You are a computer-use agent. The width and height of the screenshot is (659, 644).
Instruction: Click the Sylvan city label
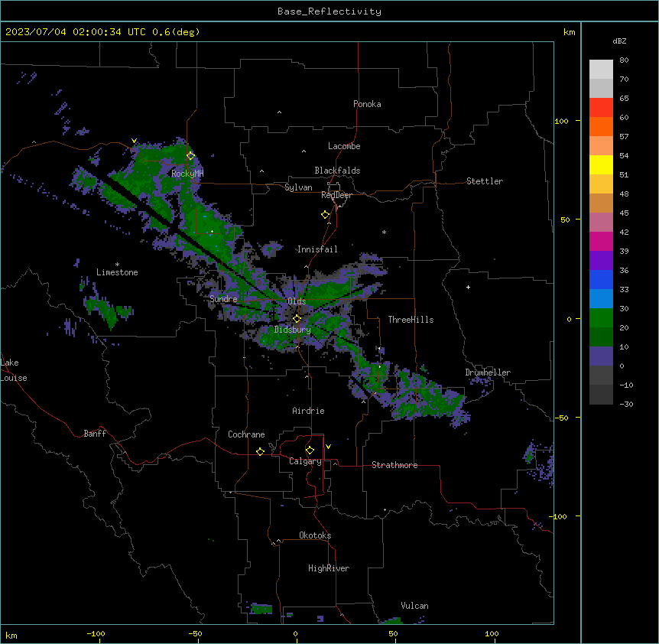[x=298, y=187]
